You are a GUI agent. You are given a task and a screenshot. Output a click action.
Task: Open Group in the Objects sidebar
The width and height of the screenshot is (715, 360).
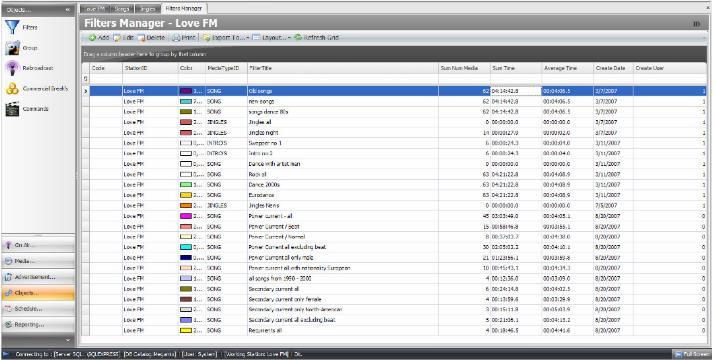click(x=21, y=48)
